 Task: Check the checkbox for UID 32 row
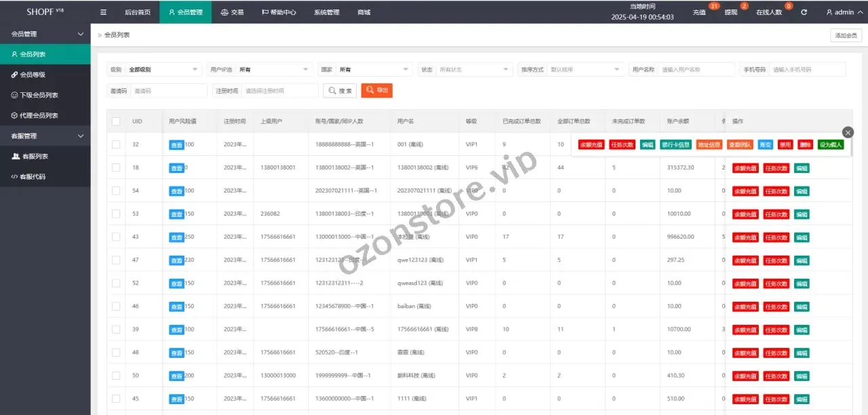(116, 144)
